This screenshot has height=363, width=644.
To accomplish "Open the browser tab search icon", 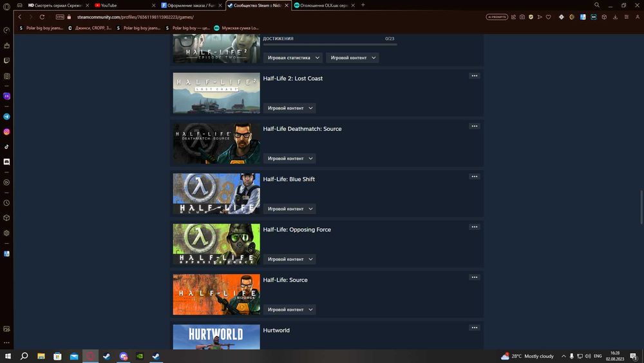I will click(597, 5).
